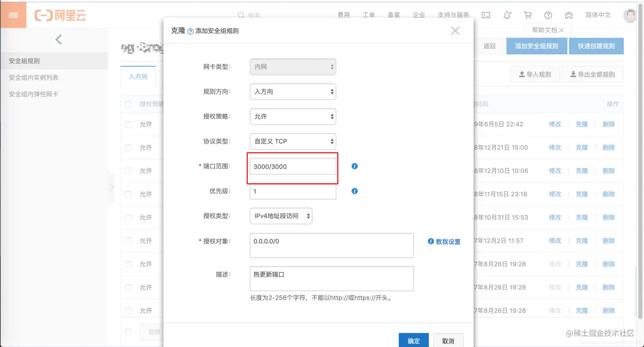This screenshot has height=347, width=644.
Task: Close the 帮助文档 tooltip
Action: pos(561,30)
